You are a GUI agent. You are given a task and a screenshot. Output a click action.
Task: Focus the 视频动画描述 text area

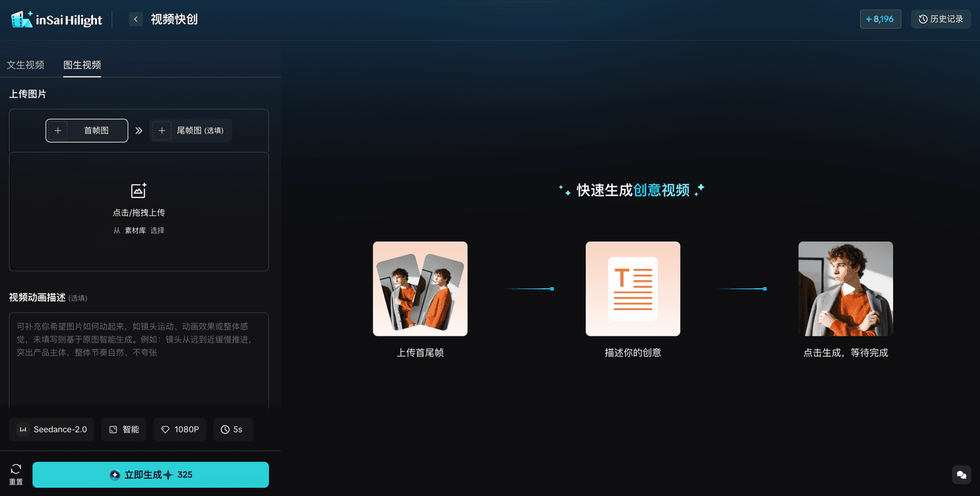point(139,361)
